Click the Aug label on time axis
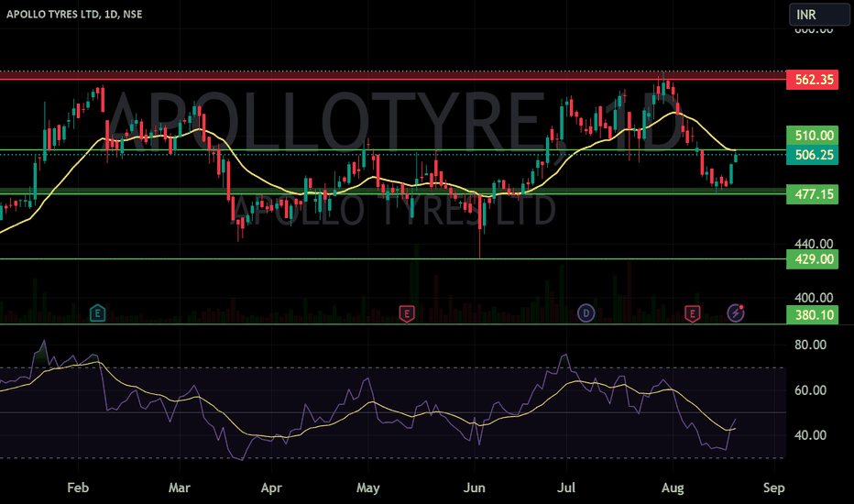 673,488
